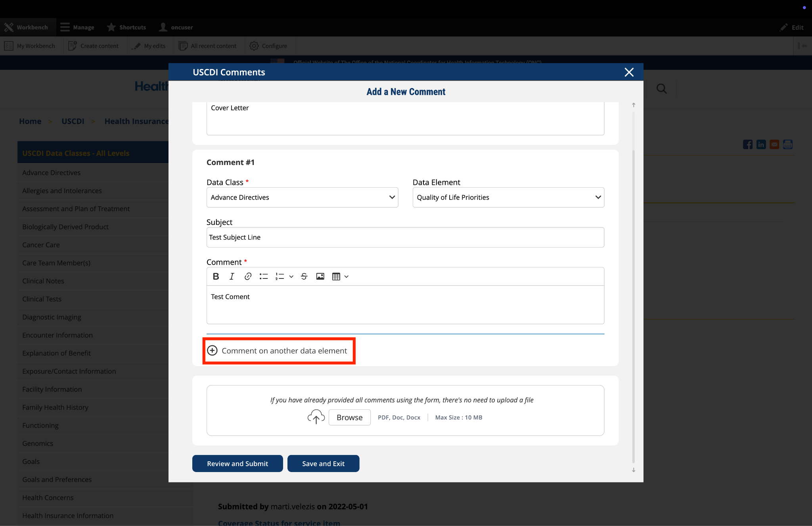Click the Subject text field
Screen dimensions: 812x526
click(x=405, y=237)
